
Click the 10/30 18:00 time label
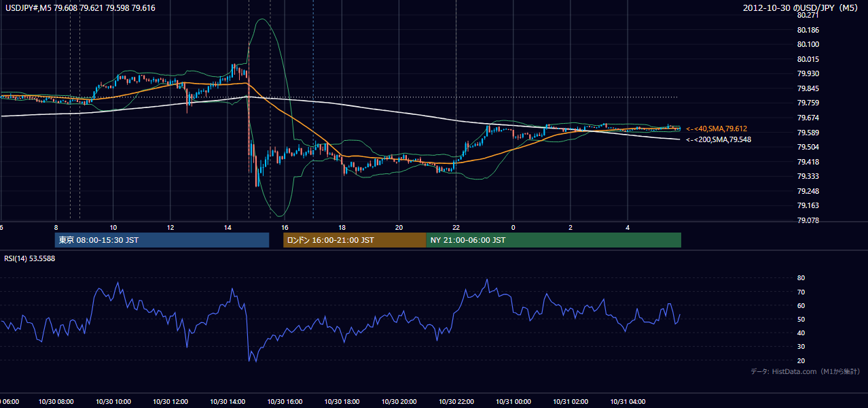click(342, 402)
